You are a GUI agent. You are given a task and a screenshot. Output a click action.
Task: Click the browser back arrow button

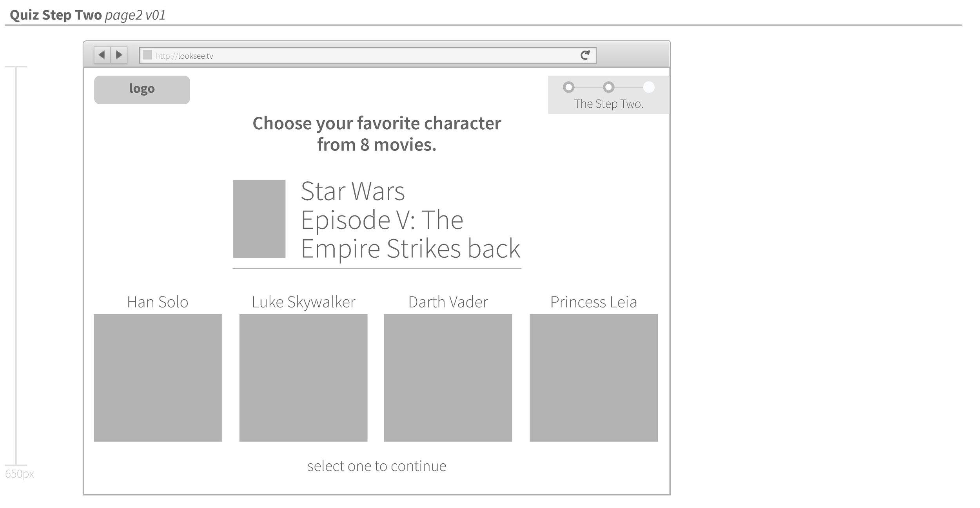pyautogui.click(x=102, y=55)
